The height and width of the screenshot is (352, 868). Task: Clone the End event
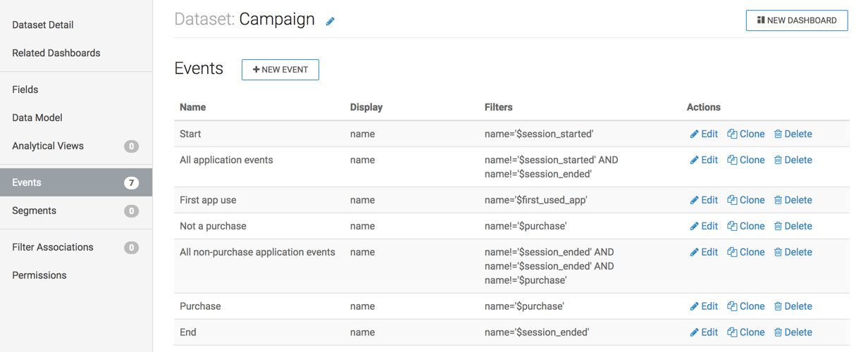pyautogui.click(x=745, y=332)
